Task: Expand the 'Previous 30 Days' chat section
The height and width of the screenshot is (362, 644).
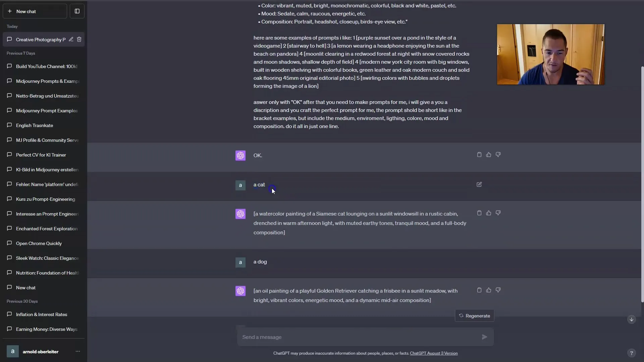Action: (x=22, y=301)
